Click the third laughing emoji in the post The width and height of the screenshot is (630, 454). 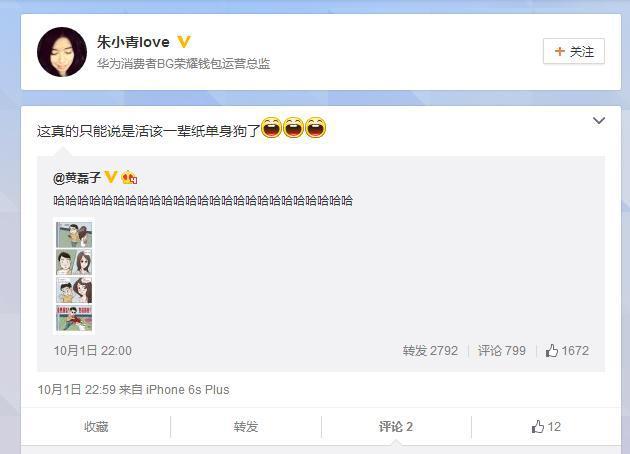[316, 128]
